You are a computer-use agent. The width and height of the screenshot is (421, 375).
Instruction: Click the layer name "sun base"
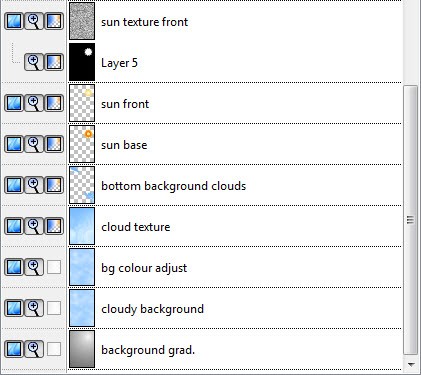tap(124, 145)
